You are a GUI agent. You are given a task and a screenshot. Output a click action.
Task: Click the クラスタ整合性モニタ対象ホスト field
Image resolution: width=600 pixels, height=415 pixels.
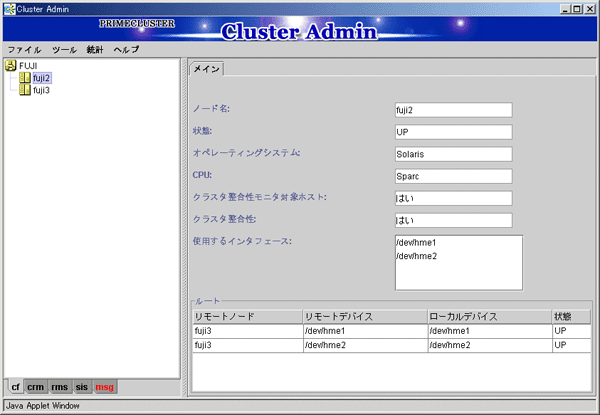(x=453, y=198)
